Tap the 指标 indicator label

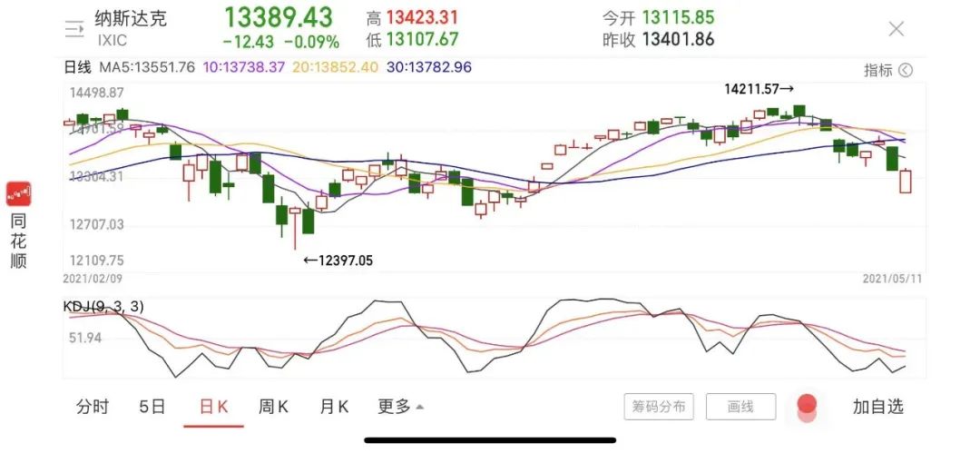tap(878, 70)
